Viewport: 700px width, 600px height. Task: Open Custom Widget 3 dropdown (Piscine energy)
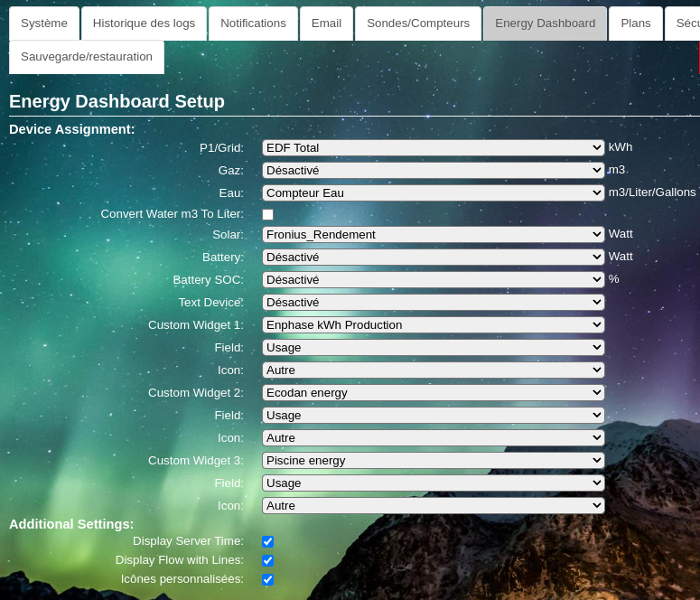(x=433, y=460)
